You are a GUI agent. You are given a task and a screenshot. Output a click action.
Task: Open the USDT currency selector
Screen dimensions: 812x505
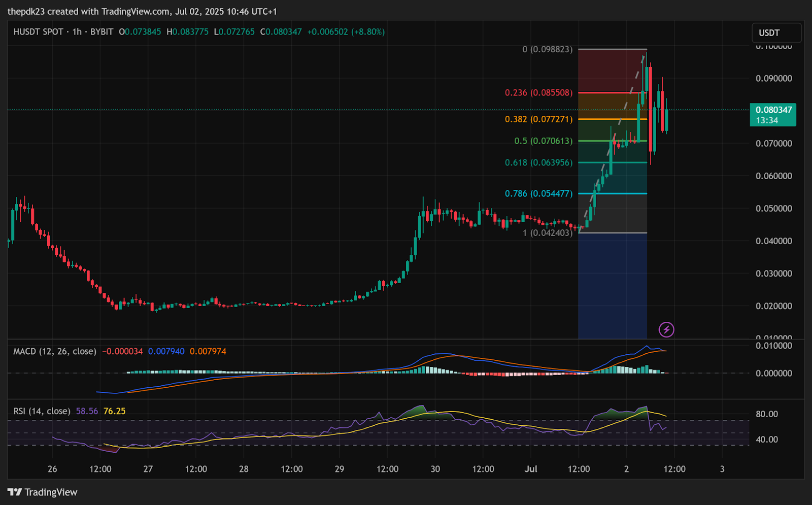[776, 32]
